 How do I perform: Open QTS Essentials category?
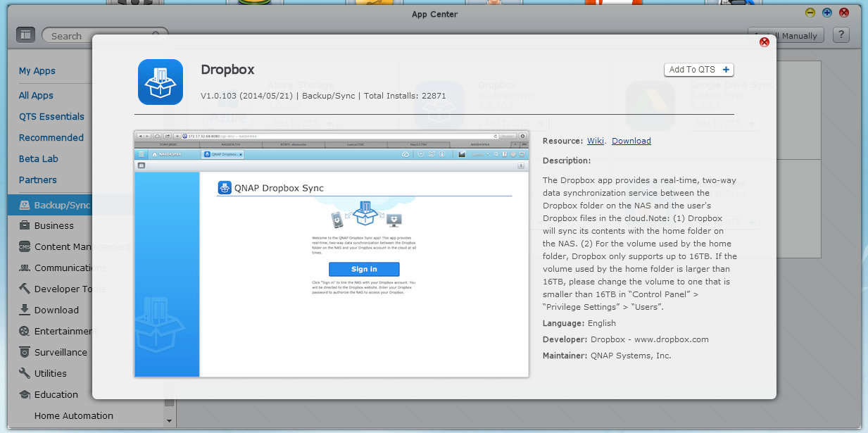[x=51, y=116]
